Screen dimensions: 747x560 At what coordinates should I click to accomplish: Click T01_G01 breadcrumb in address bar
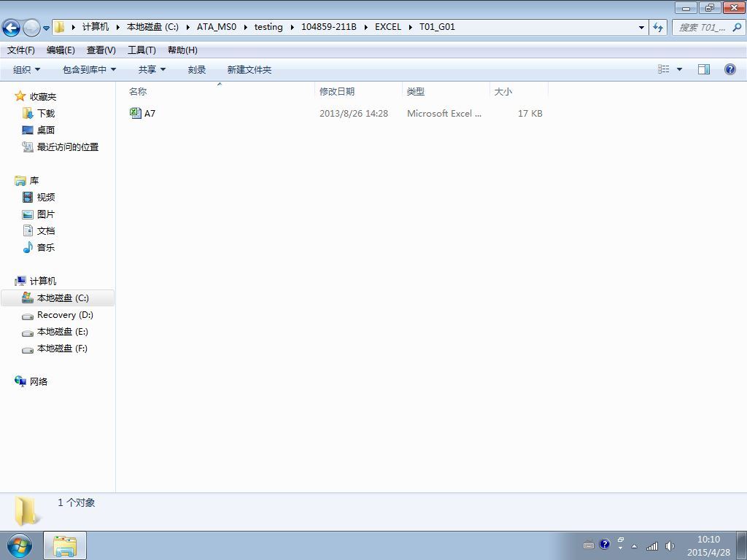[x=437, y=27]
